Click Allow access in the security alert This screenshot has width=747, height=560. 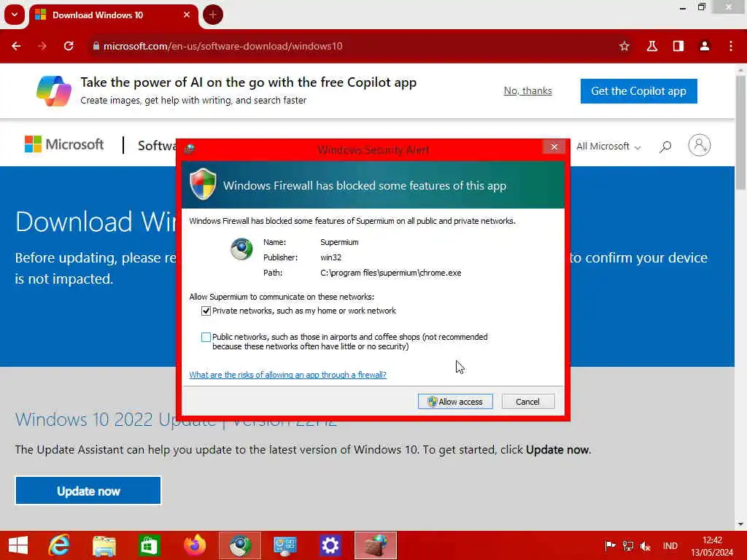[x=455, y=402]
